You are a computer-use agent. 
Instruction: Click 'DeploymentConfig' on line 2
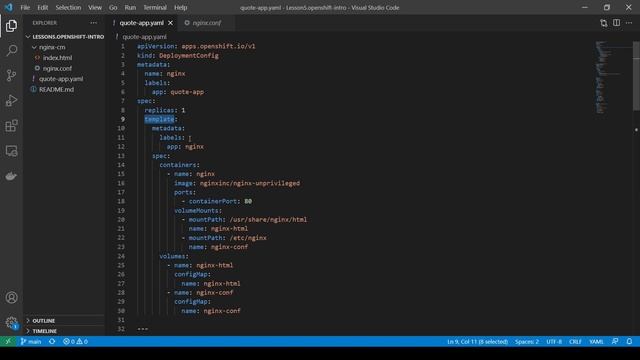tap(189, 56)
